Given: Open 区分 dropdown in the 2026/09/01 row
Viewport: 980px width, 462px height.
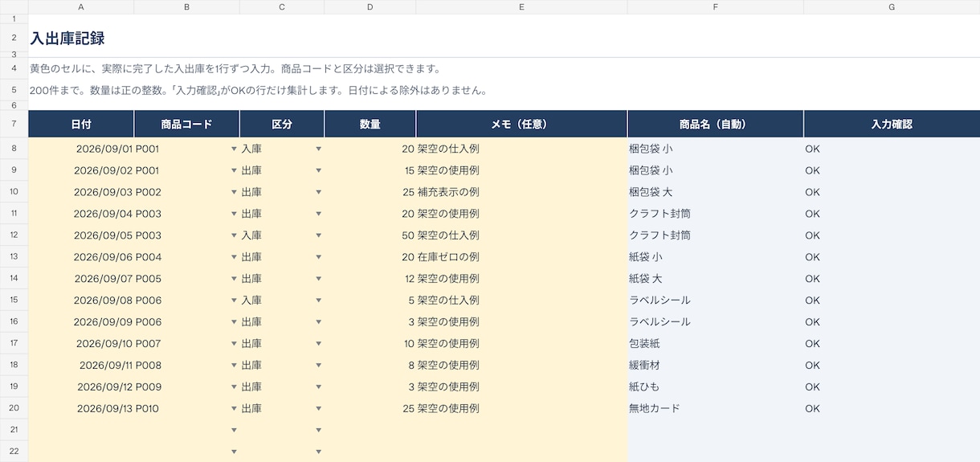Looking at the screenshot, I should (319, 149).
